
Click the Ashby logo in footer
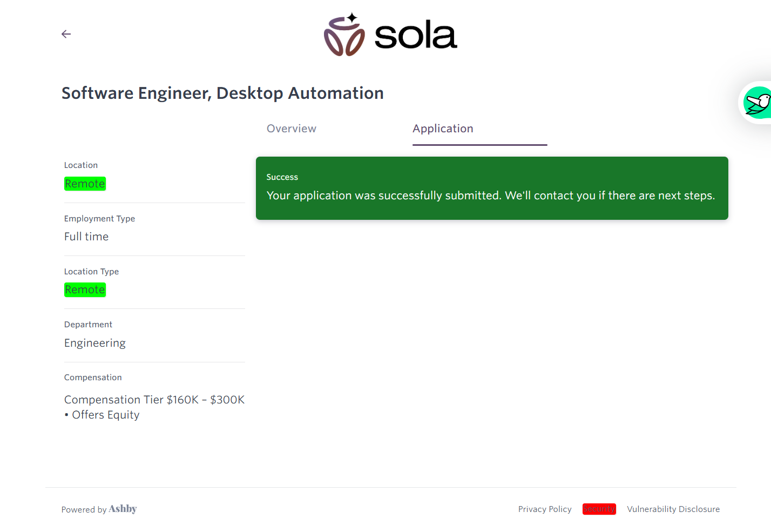coord(123,509)
